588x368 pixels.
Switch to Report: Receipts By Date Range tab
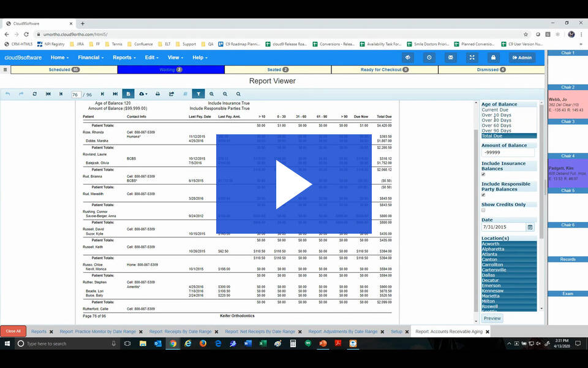[180, 332]
